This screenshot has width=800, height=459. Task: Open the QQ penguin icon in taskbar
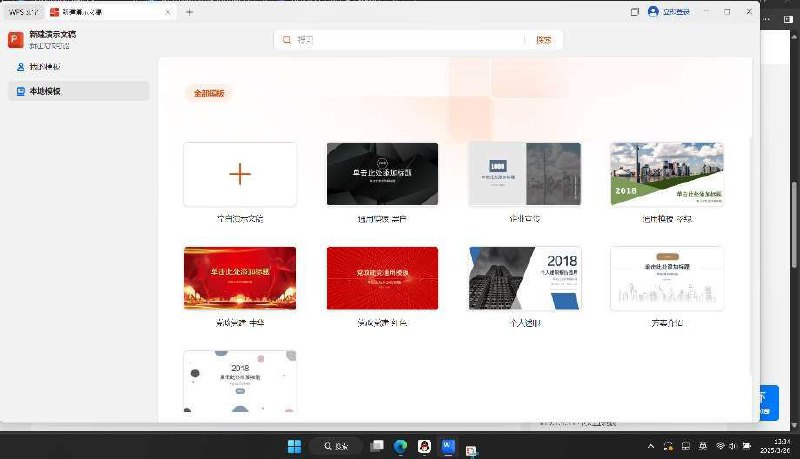(x=424, y=446)
